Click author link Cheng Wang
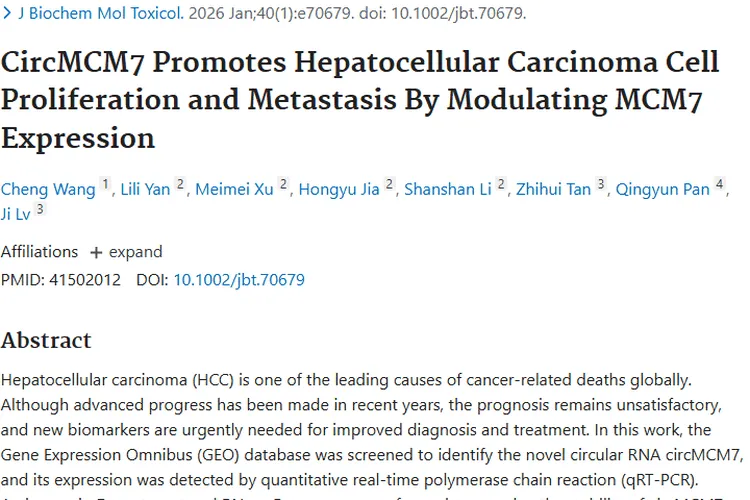Image resolution: width=750 pixels, height=500 pixels. tap(48, 189)
